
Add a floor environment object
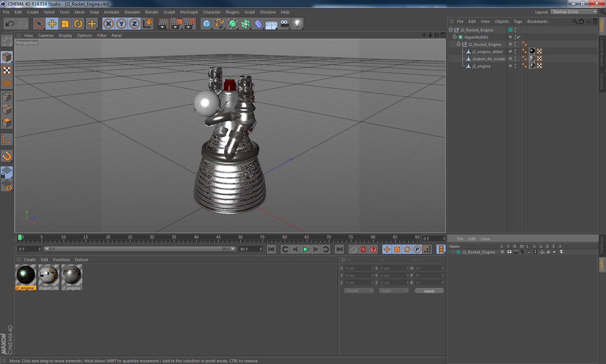[x=271, y=24]
